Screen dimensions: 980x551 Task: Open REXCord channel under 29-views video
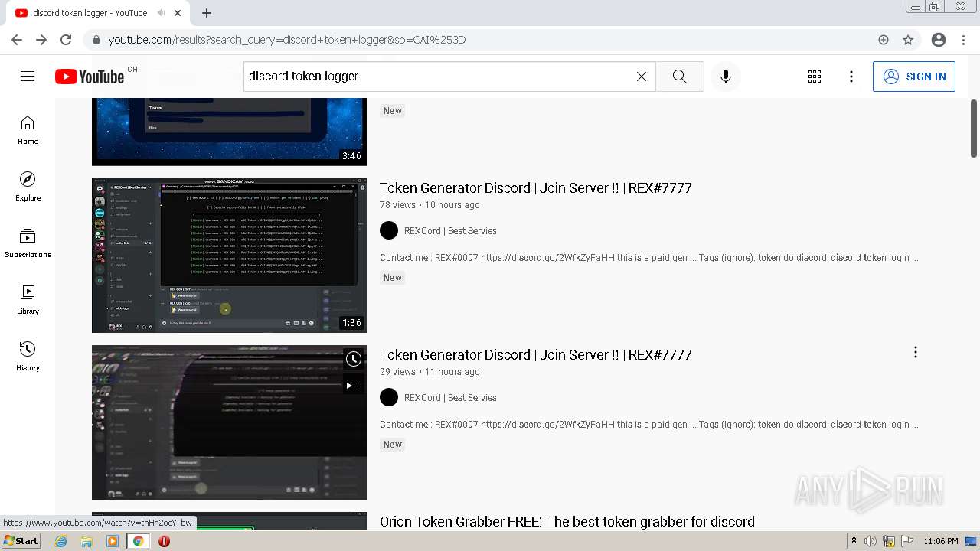(450, 398)
